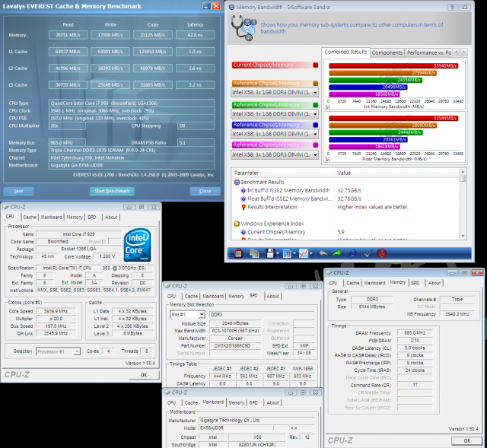Image resolution: width=487 pixels, height=448 pixels.
Task: Click the green 24356MB/s Int bandwidth bar
Action: pyautogui.click(x=375, y=80)
